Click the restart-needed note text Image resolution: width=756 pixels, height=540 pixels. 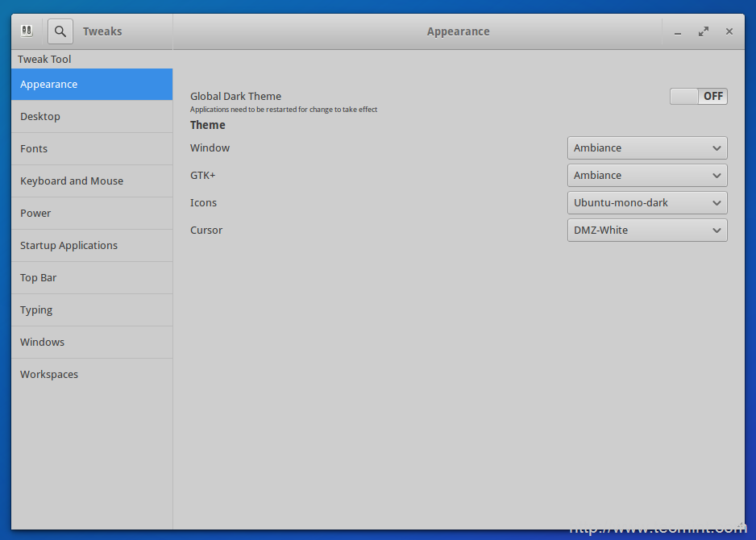click(x=284, y=110)
